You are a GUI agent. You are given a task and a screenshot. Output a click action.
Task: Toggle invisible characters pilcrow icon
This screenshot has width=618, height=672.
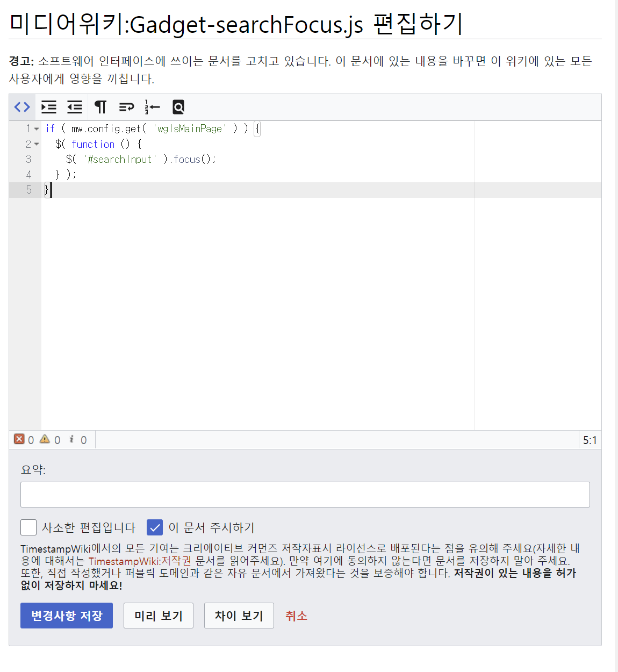(100, 107)
